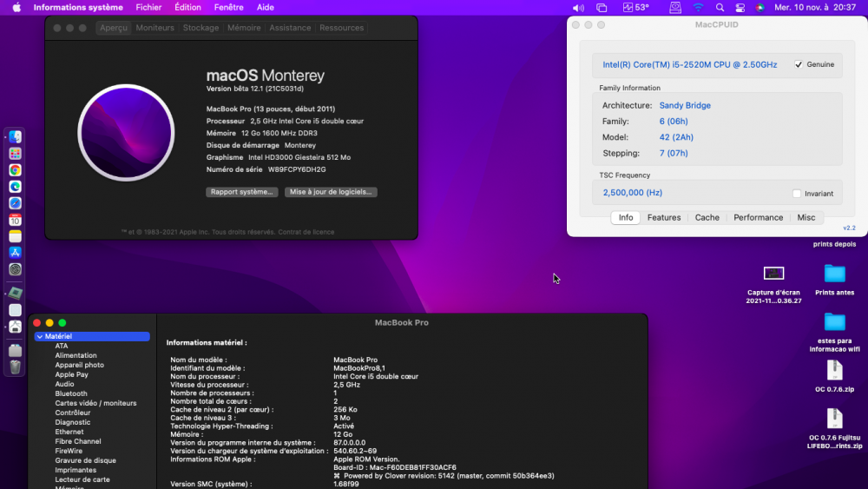The height and width of the screenshot is (489, 868).
Task: Open the Aide menu
Action: tap(265, 7)
